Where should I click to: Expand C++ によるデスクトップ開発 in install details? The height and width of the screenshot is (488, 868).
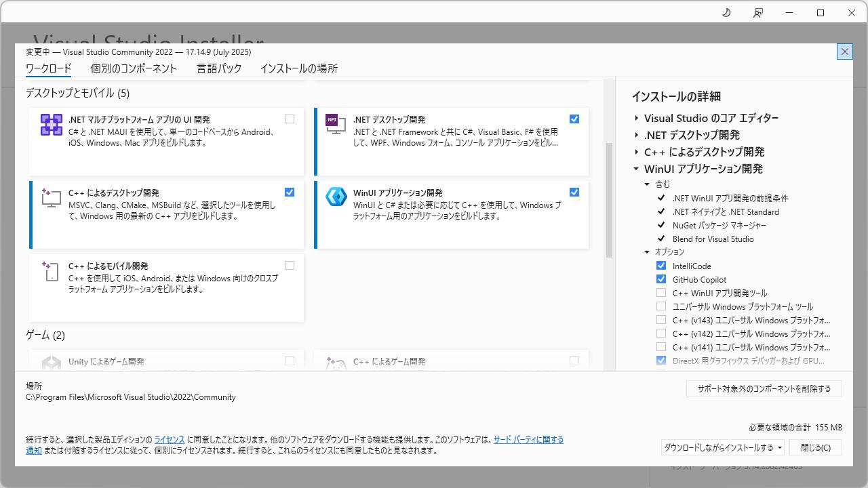pos(637,152)
